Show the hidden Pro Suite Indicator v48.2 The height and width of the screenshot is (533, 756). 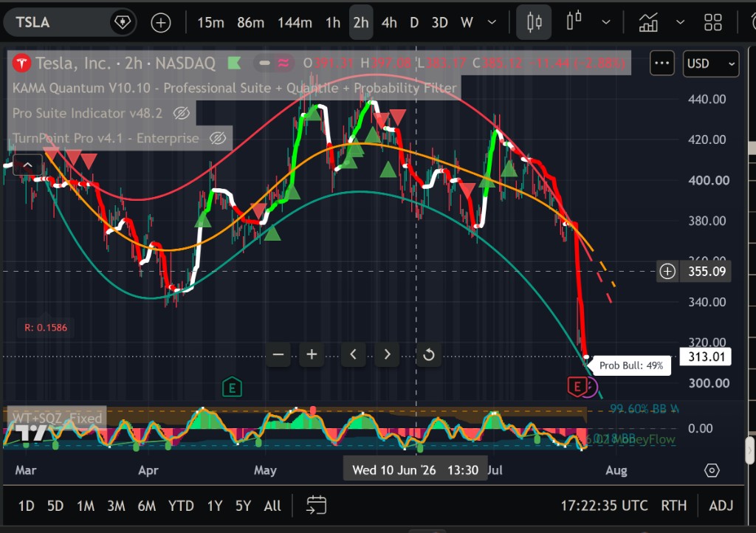(x=182, y=113)
